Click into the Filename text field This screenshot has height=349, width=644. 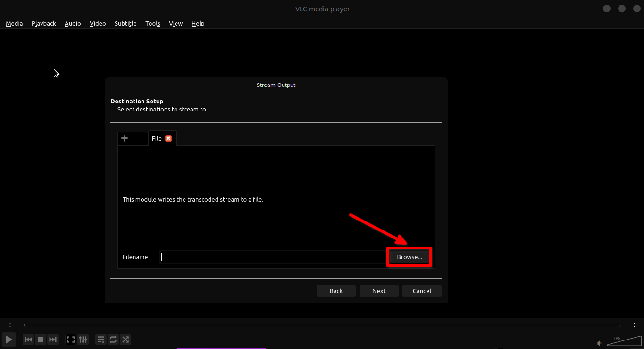[273, 257]
